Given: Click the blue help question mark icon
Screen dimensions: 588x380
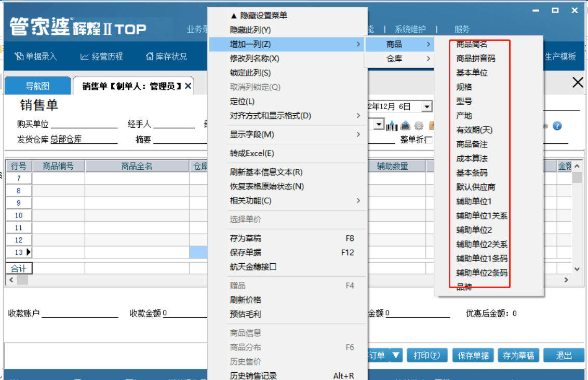Looking at the screenshot, I should pos(557,126).
